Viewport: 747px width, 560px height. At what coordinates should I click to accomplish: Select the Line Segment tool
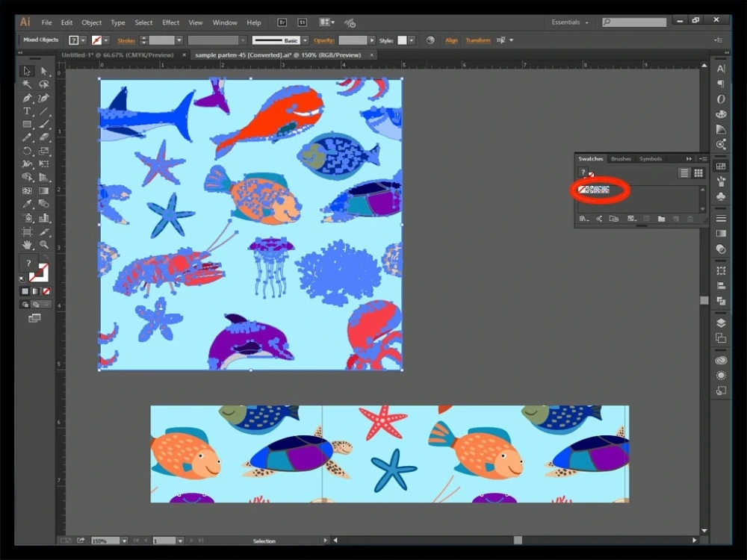click(44, 111)
